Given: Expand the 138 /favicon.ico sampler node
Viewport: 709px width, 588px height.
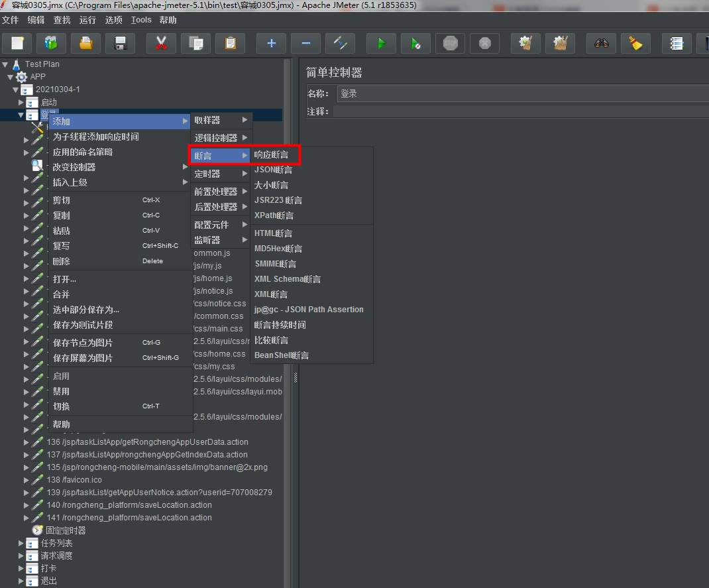Looking at the screenshot, I should coord(27,480).
